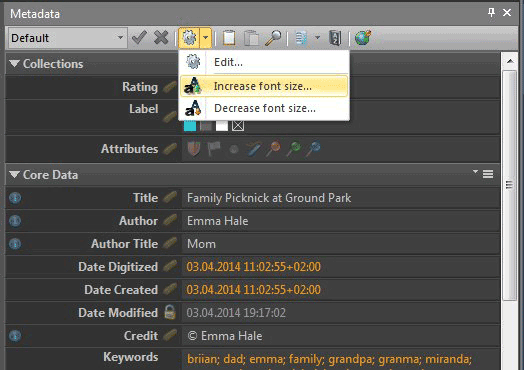The width and height of the screenshot is (524, 370).
Task: Click the blue list view toolbar icon
Action: pyautogui.click(x=301, y=38)
